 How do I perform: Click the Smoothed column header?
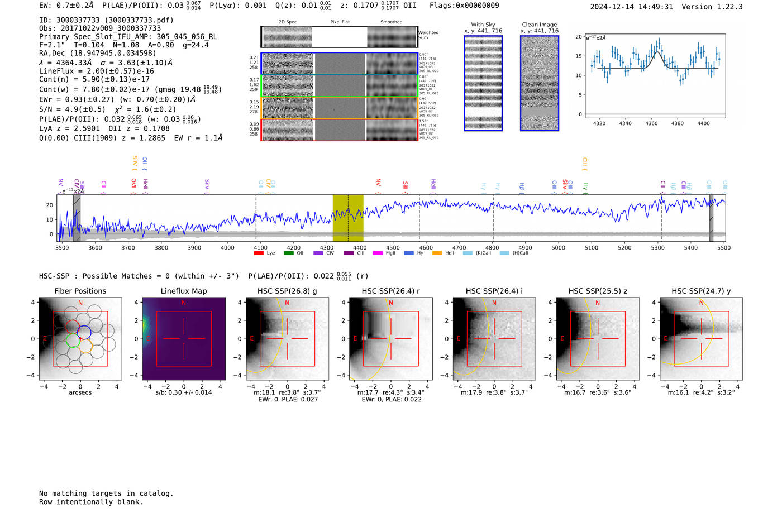(x=392, y=22)
